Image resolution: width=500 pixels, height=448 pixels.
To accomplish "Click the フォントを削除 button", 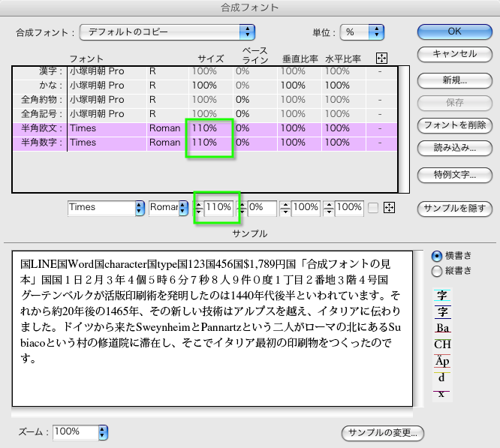I will (455, 125).
